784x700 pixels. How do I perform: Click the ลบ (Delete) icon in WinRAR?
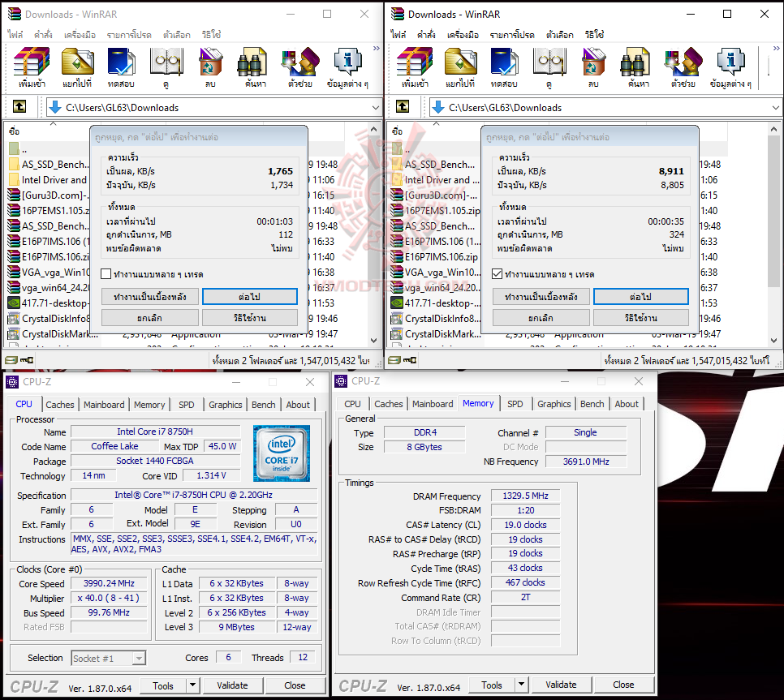pos(209,65)
